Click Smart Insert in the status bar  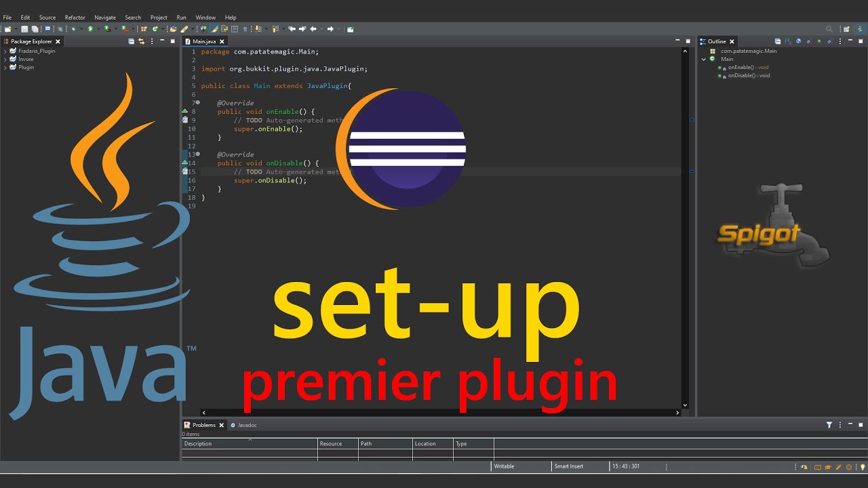coord(568,466)
